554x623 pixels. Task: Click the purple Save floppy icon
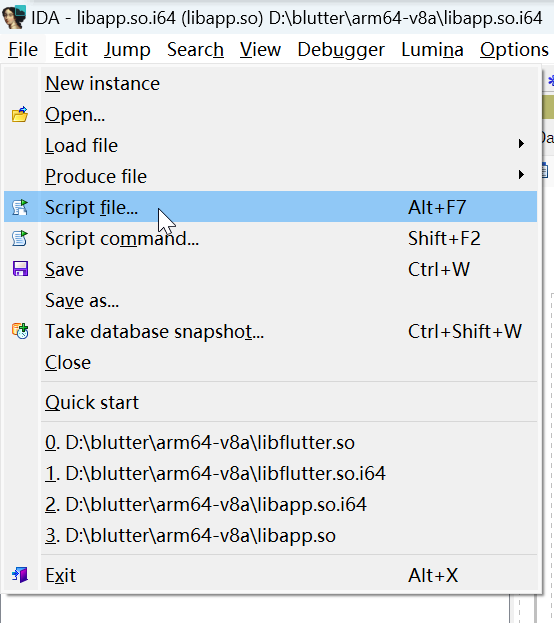[20, 269]
